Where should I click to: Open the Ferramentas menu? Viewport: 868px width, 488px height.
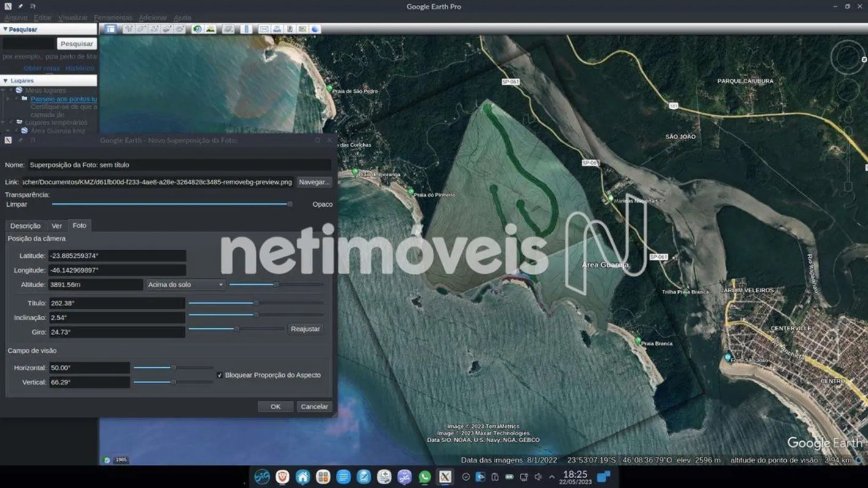tap(113, 18)
